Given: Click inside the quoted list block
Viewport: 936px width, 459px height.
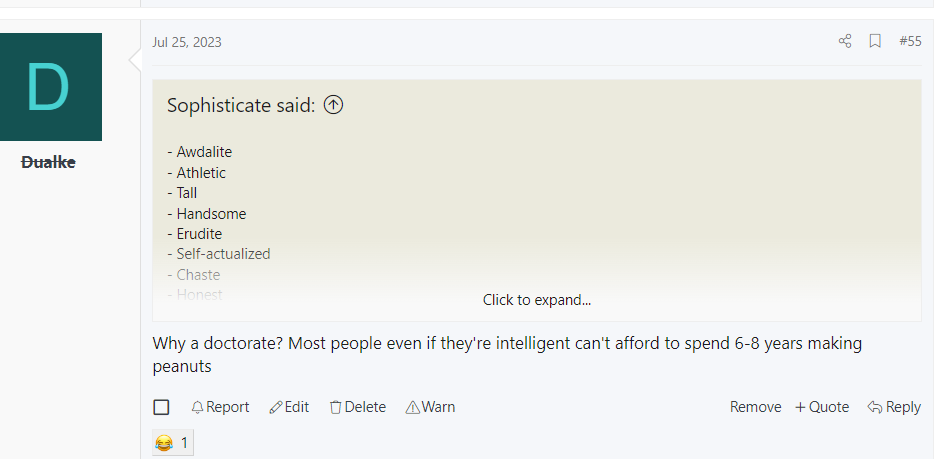Looking at the screenshot, I should click(x=537, y=223).
